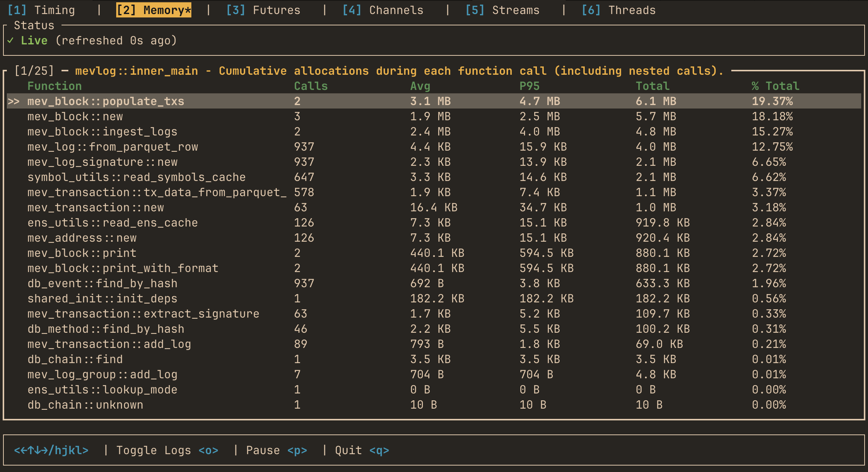Select the mev_block::new row

click(x=75, y=116)
